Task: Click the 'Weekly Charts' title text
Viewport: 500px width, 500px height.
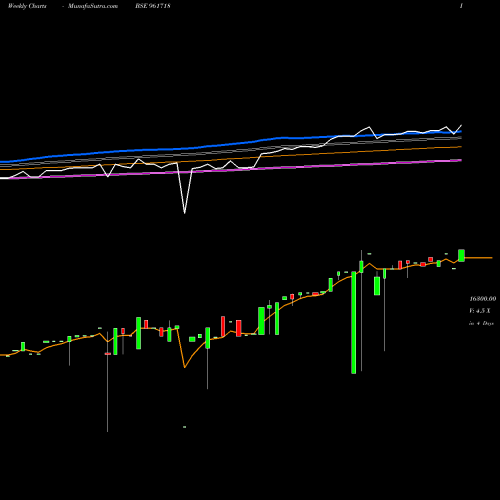Action: click(x=27, y=6)
